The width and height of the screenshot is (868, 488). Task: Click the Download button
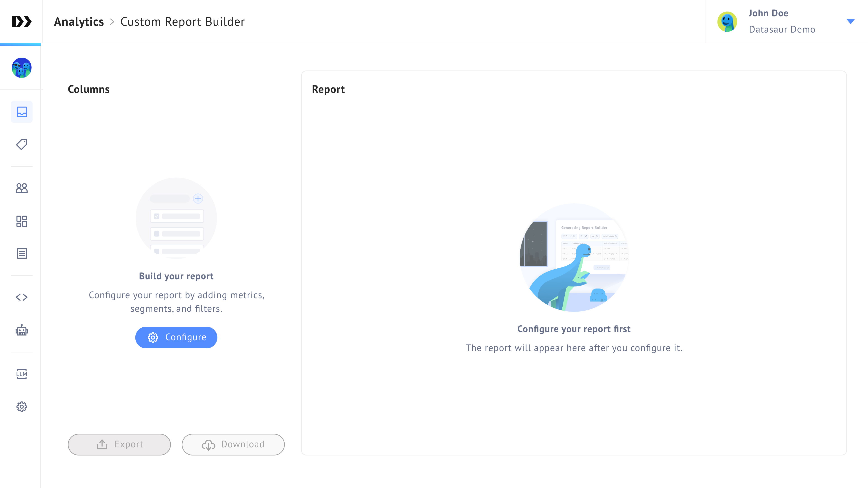(x=233, y=444)
